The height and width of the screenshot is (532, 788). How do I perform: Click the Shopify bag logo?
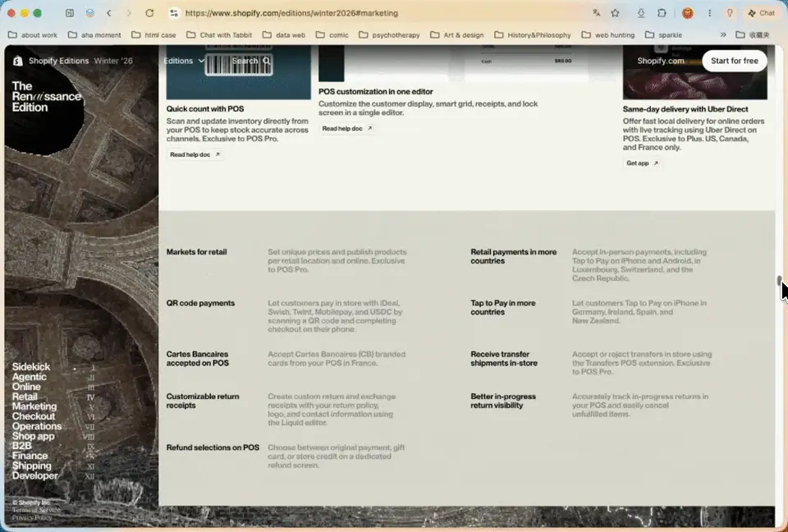point(18,61)
